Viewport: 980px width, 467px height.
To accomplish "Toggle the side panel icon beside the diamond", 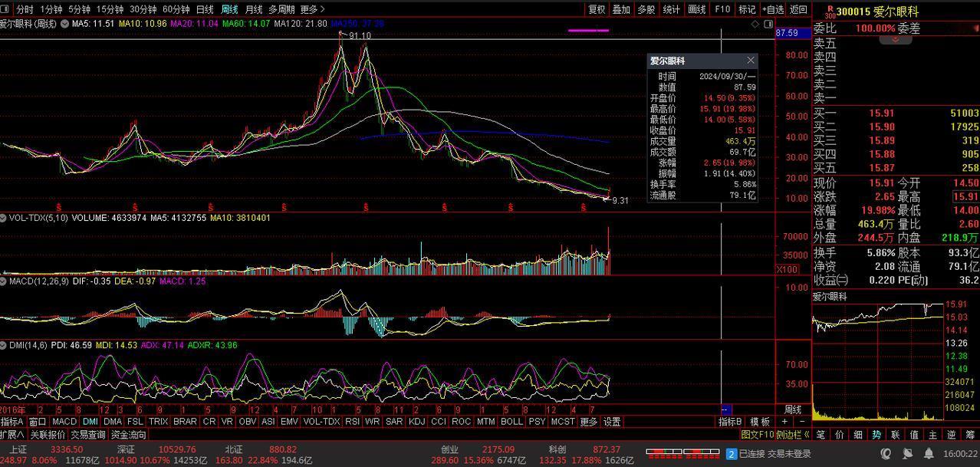I will pyautogui.click(x=769, y=25).
